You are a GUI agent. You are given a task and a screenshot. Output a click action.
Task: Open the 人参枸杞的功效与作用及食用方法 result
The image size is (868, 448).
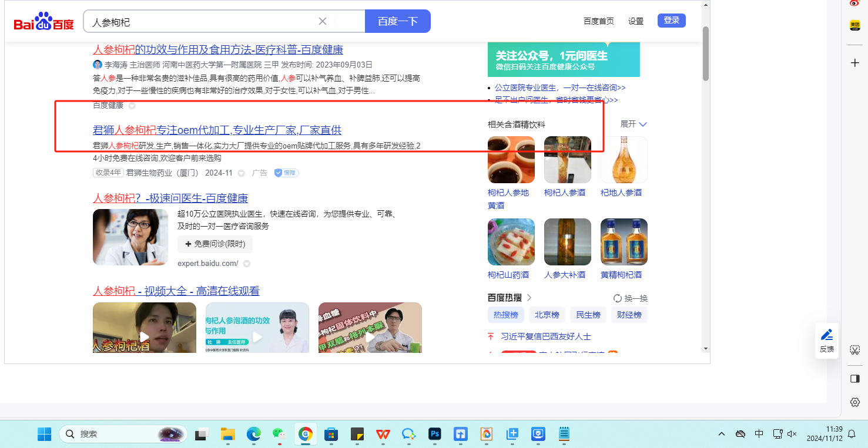(218, 49)
